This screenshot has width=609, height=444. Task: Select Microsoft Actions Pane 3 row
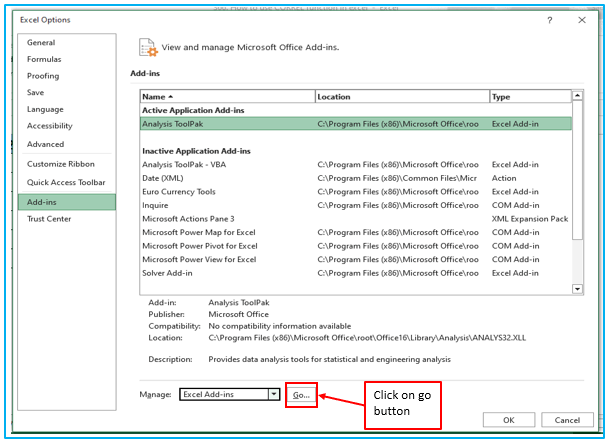pyautogui.click(x=356, y=219)
